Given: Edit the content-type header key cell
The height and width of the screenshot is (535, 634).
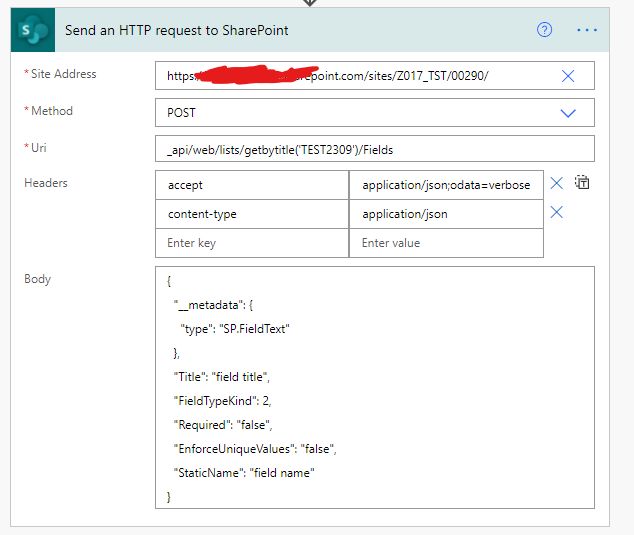Looking at the screenshot, I should [x=251, y=214].
